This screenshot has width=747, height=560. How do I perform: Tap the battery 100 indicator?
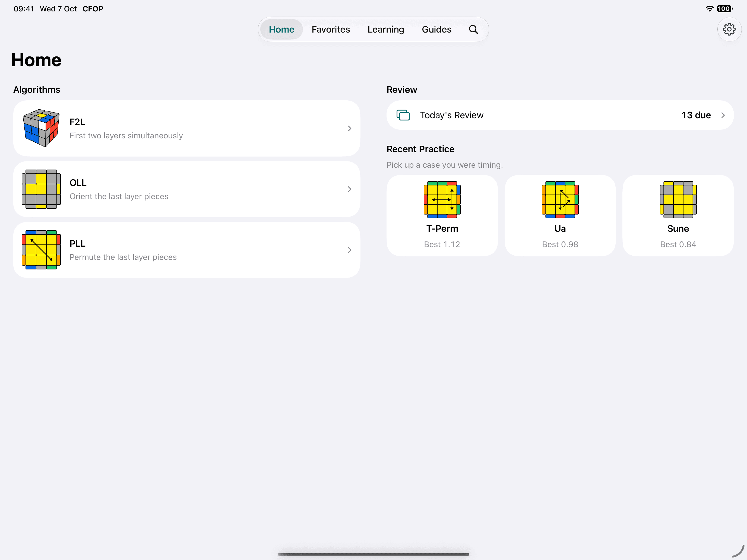click(x=724, y=9)
